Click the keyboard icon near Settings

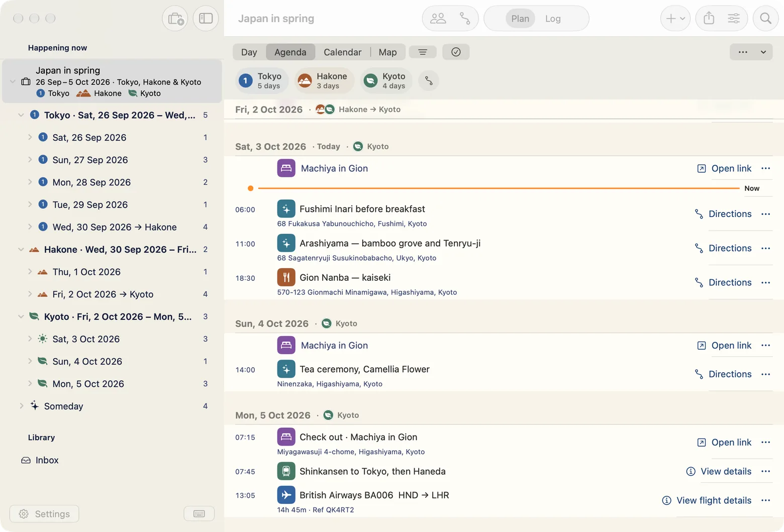199,513
